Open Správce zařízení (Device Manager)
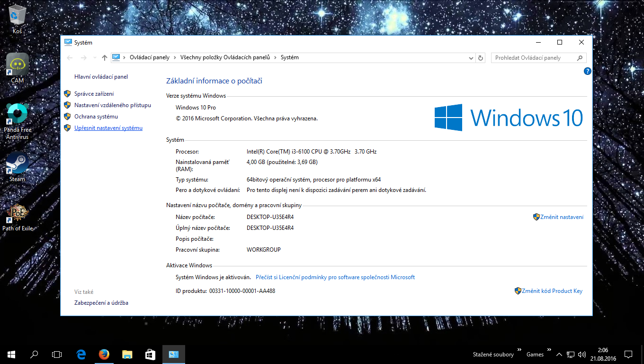The height and width of the screenshot is (364, 644). pos(94,94)
